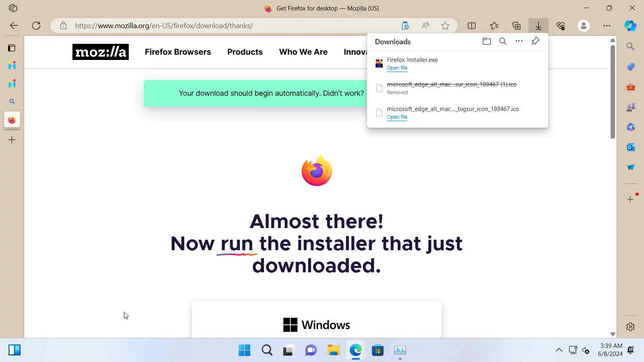Click the browser back arrow
644x362 pixels.
pyautogui.click(x=14, y=26)
